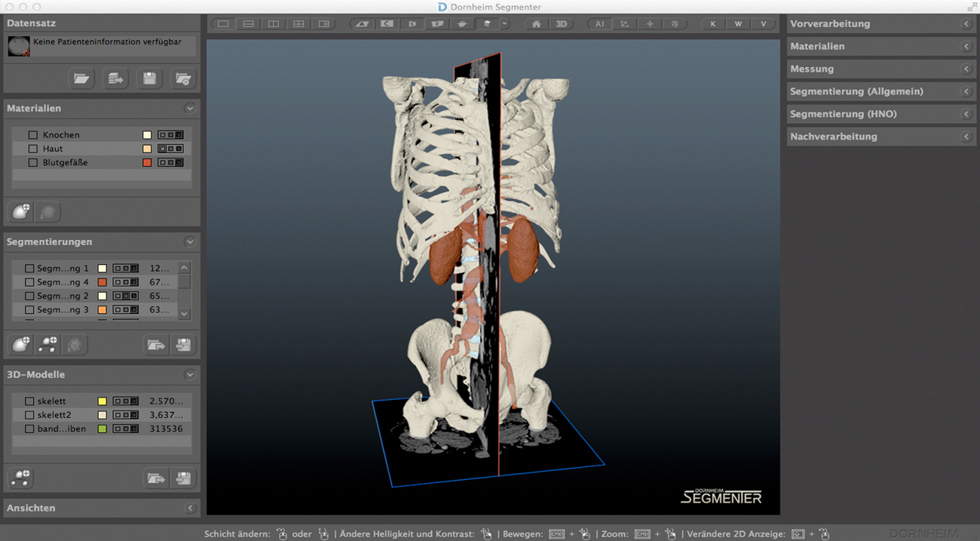Check the Knochen material checkbox
The image size is (980, 541).
point(32,135)
